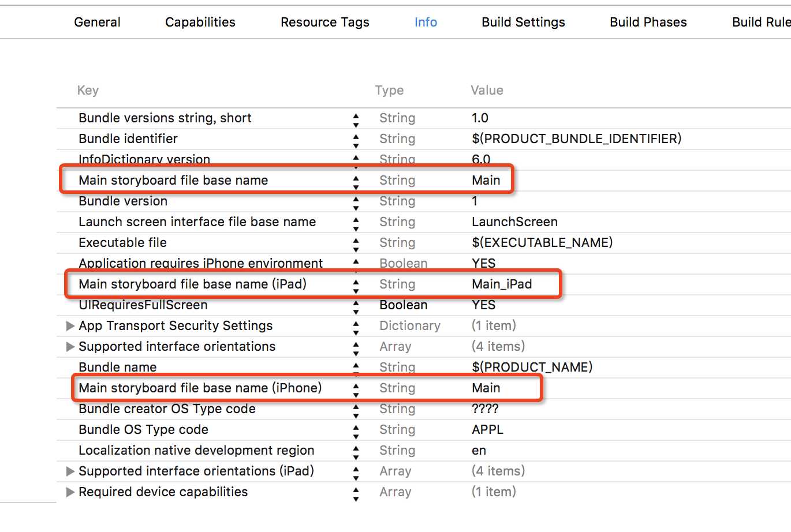Click stepper arrows for Bundle identifier key
The height and width of the screenshot is (532, 791).
click(x=356, y=139)
